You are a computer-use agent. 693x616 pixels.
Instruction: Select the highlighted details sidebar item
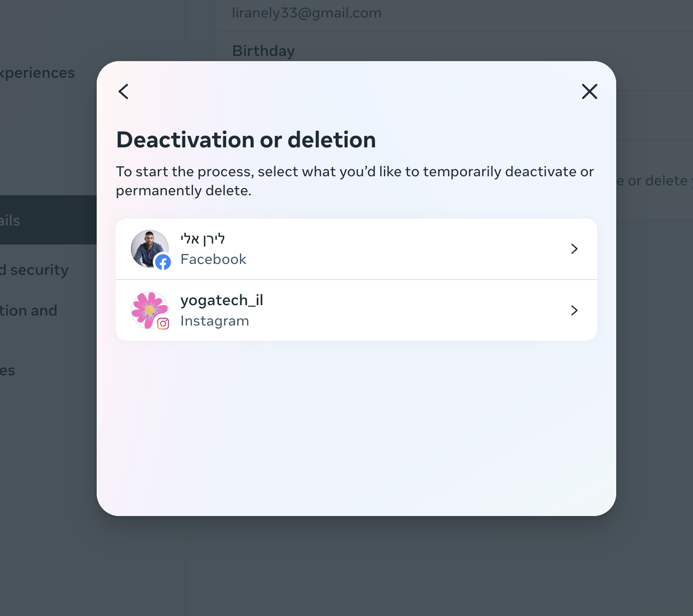48,220
